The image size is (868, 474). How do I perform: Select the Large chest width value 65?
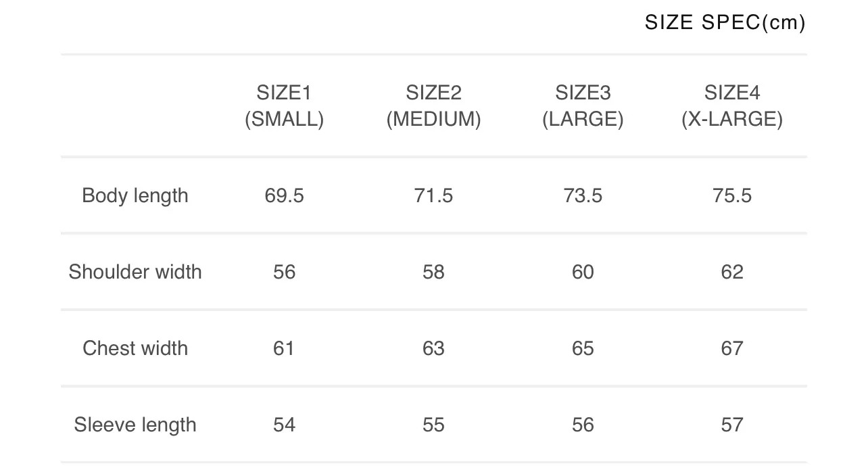[x=583, y=348]
